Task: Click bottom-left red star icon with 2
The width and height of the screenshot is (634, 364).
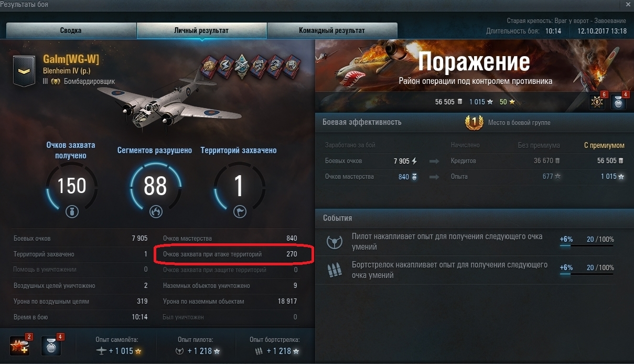Action: [20, 346]
